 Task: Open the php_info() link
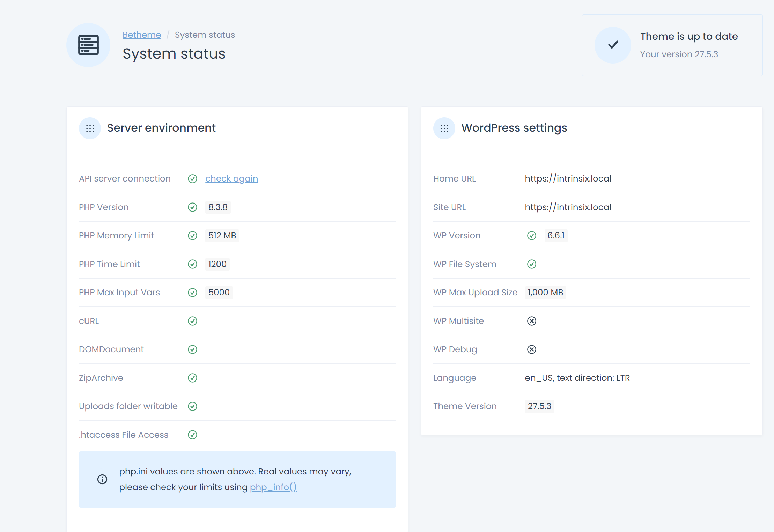click(273, 487)
